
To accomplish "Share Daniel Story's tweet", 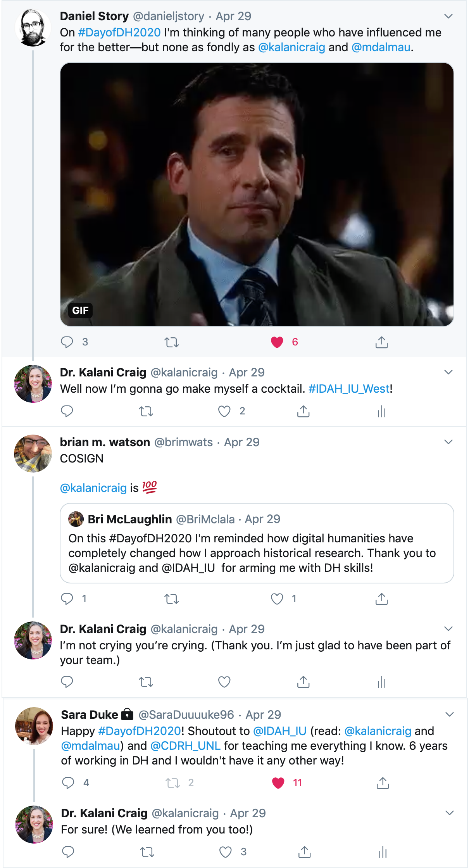I will point(381,342).
